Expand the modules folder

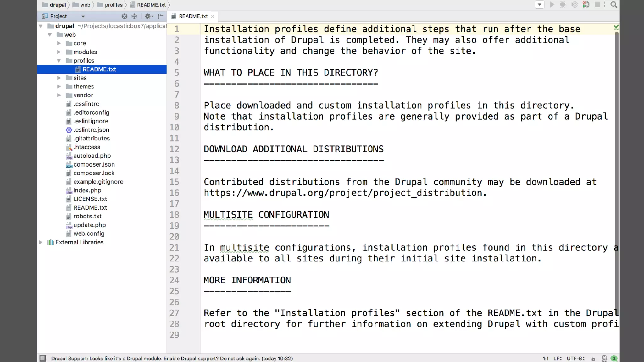(x=59, y=52)
